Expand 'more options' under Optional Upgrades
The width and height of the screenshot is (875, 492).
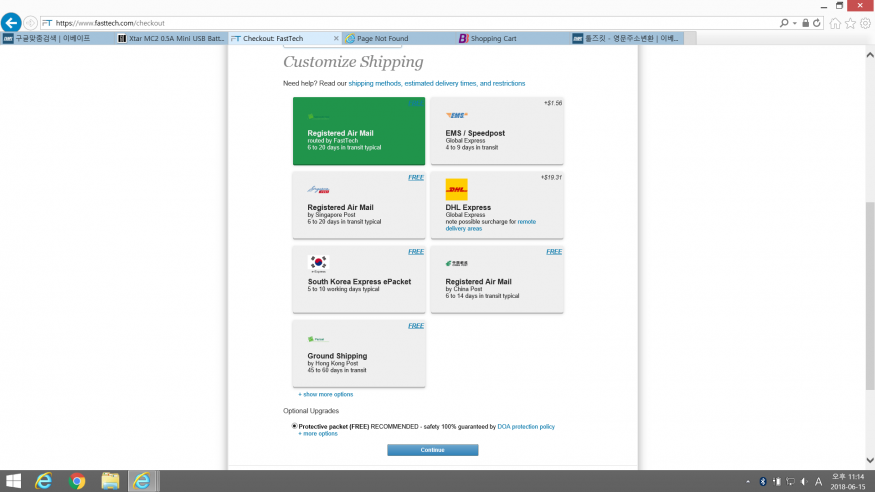[x=318, y=434]
